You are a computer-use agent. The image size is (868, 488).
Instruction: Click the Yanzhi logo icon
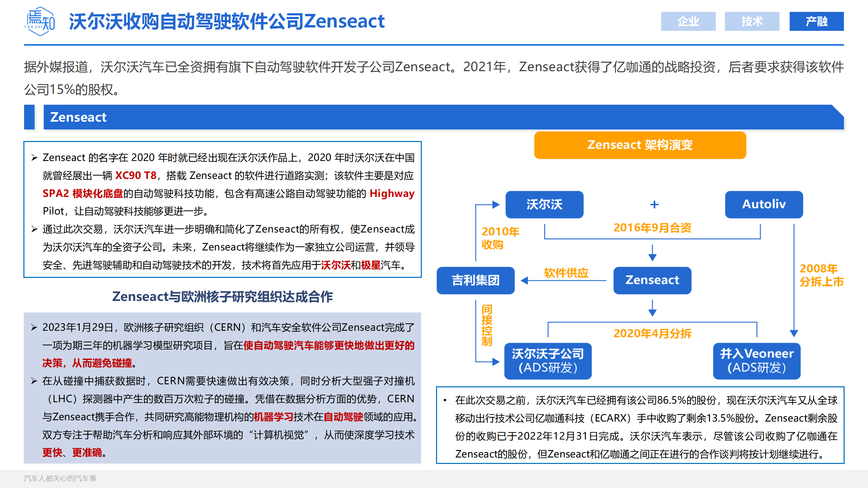pyautogui.click(x=40, y=21)
